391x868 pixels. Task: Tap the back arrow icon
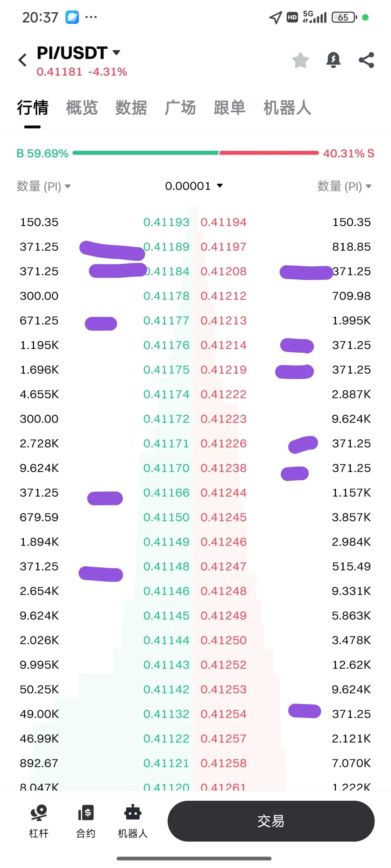tap(22, 60)
